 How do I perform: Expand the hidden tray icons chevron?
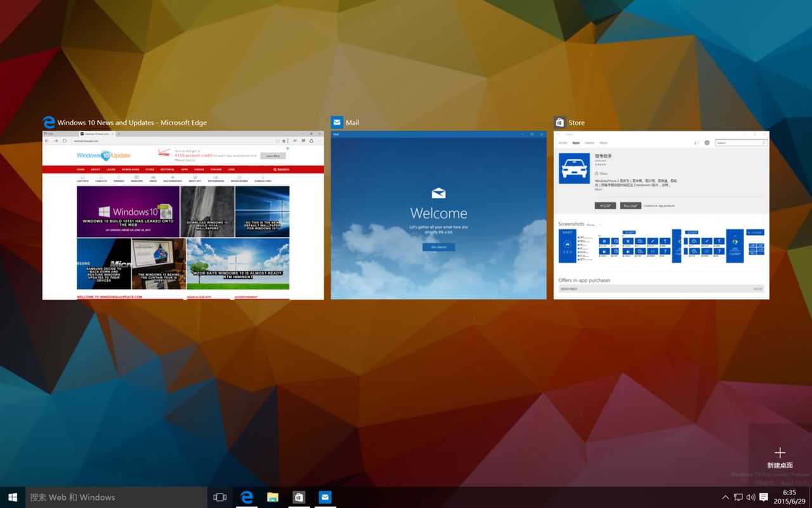[x=725, y=497]
